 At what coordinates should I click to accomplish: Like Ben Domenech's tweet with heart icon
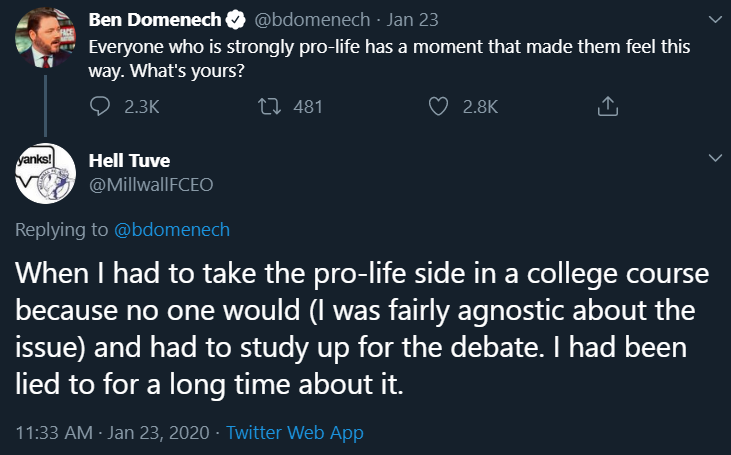[x=437, y=106]
